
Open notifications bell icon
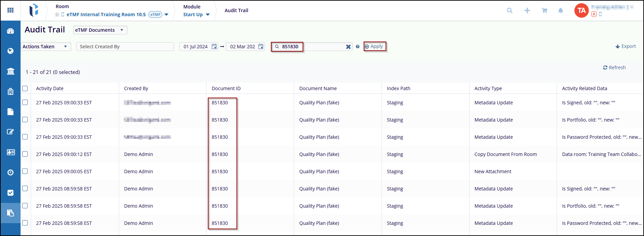(560, 10)
